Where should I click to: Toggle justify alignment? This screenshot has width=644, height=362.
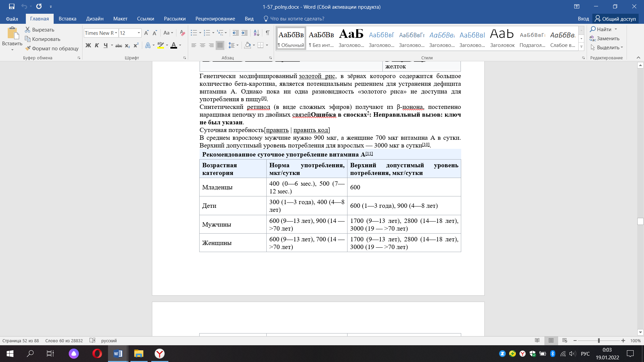(220, 45)
